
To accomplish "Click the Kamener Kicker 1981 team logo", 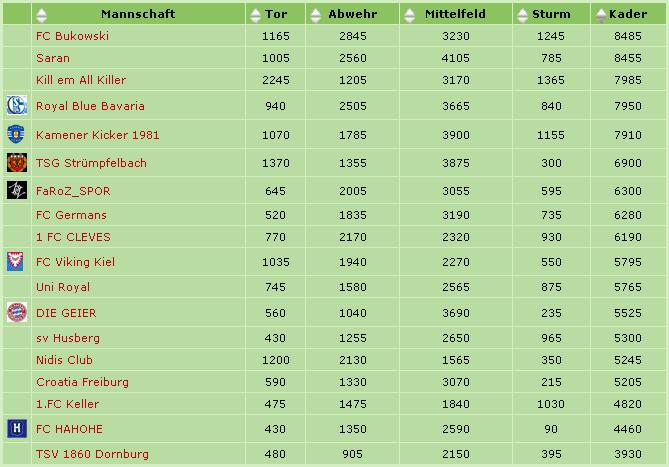I will pyautogui.click(x=15, y=134).
